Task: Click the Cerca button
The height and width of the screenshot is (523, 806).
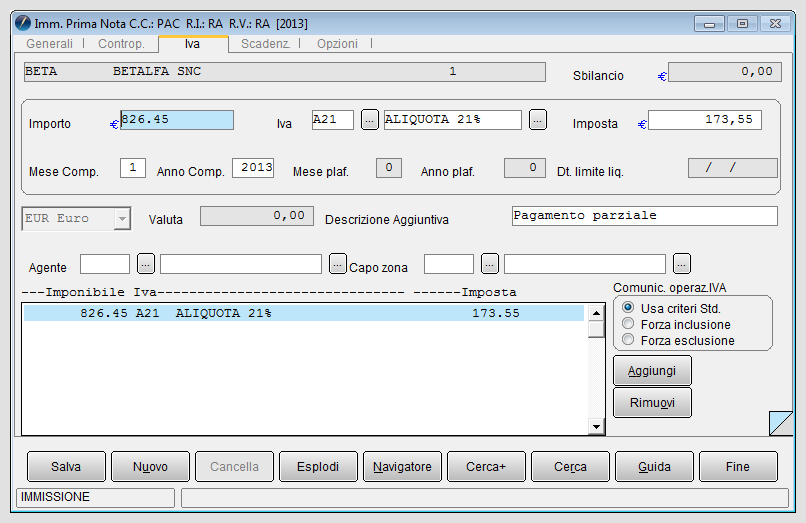Action: 571,466
